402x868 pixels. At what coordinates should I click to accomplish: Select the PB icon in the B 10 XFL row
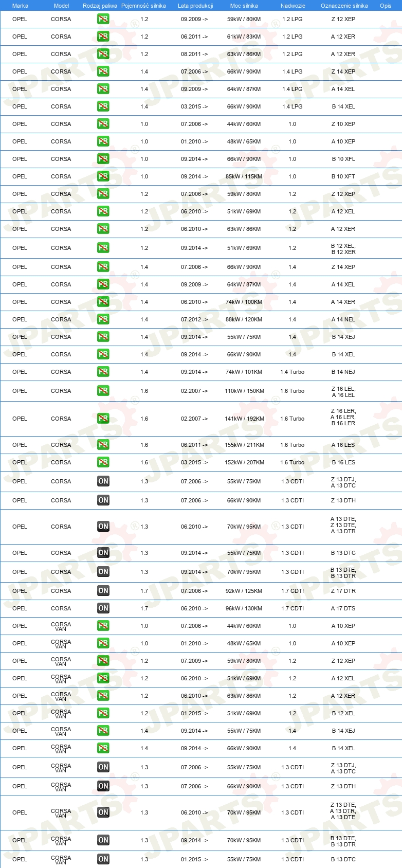(103, 159)
